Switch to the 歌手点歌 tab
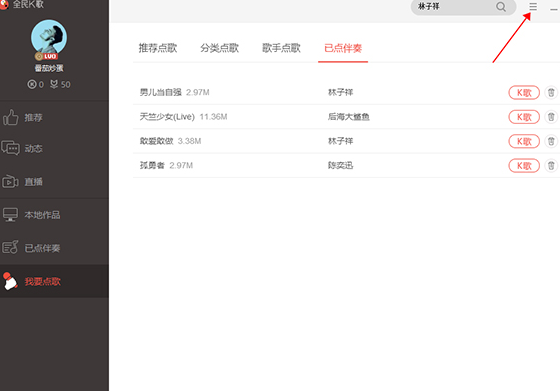The image size is (560, 391). tap(281, 48)
